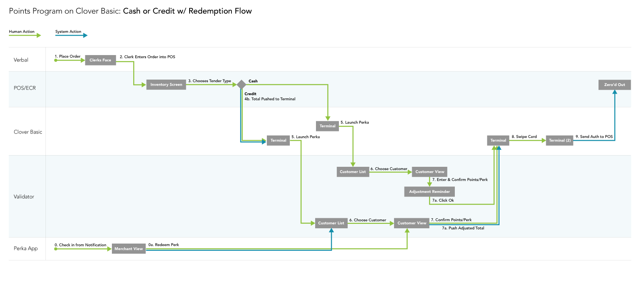
Task: Select '9. Send Auth to POS' label
Action: (594, 137)
